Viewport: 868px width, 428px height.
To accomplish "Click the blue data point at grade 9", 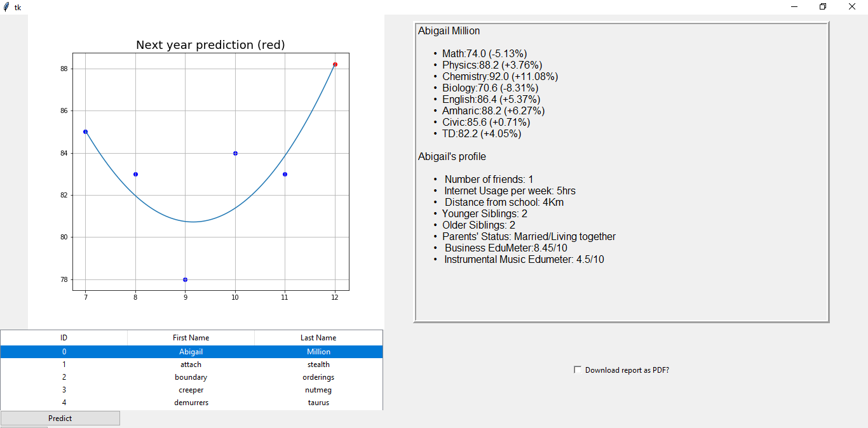I will (185, 279).
